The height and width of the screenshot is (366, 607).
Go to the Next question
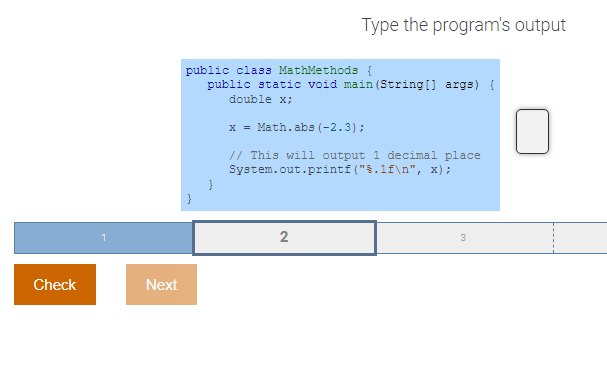click(x=161, y=285)
